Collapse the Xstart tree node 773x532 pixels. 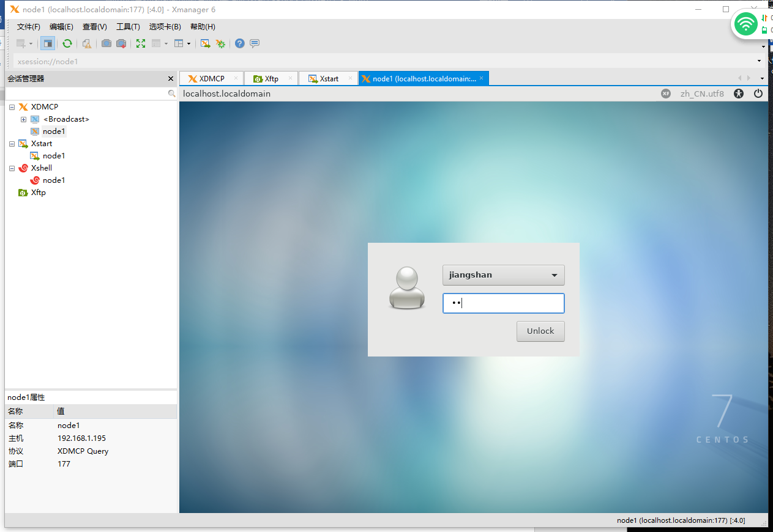pyautogui.click(x=12, y=144)
